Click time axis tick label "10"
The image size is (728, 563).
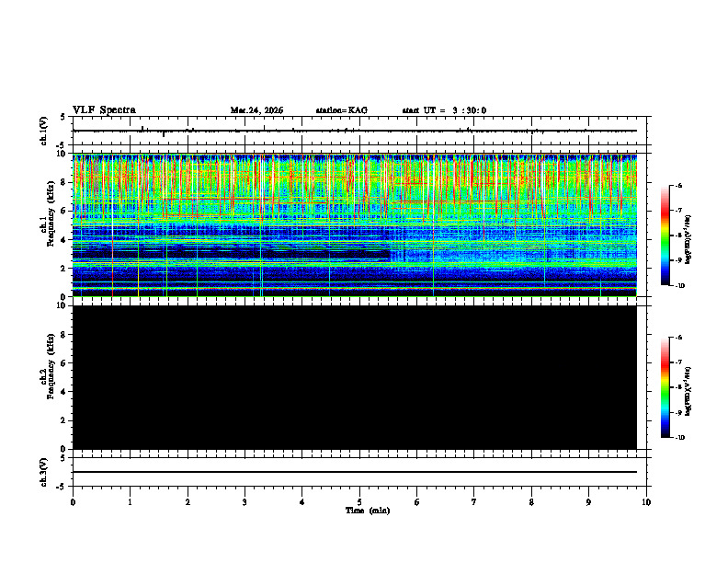646,502
